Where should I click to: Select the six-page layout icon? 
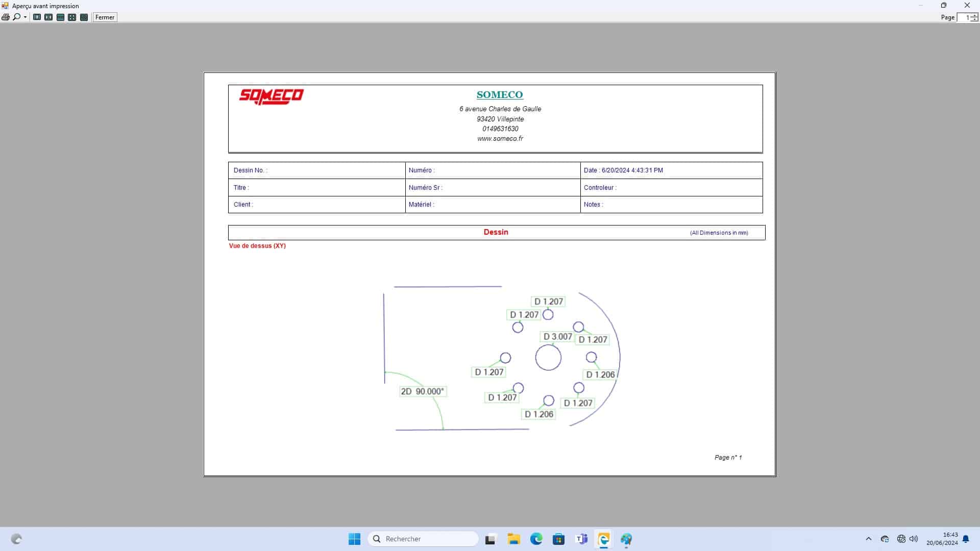tap(84, 17)
